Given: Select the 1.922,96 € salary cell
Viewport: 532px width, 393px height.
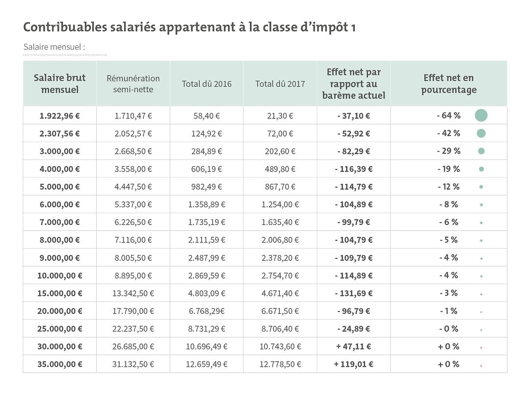Looking at the screenshot, I should click(x=59, y=116).
